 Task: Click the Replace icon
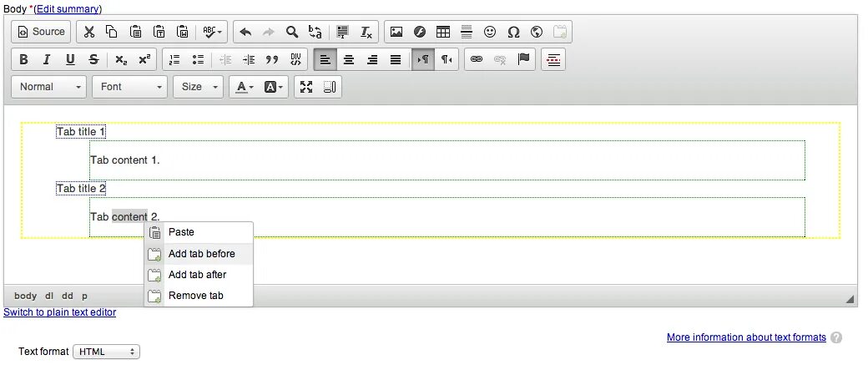[315, 32]
